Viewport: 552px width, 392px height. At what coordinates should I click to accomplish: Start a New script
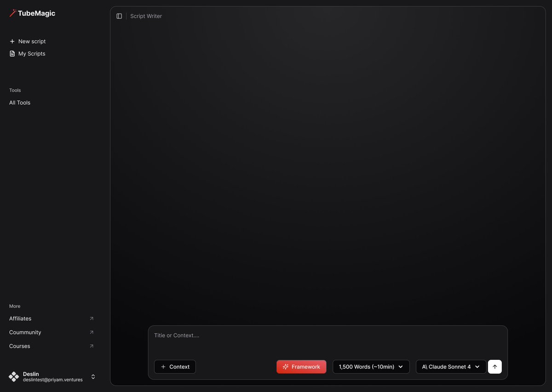click(x=28, y=41)
